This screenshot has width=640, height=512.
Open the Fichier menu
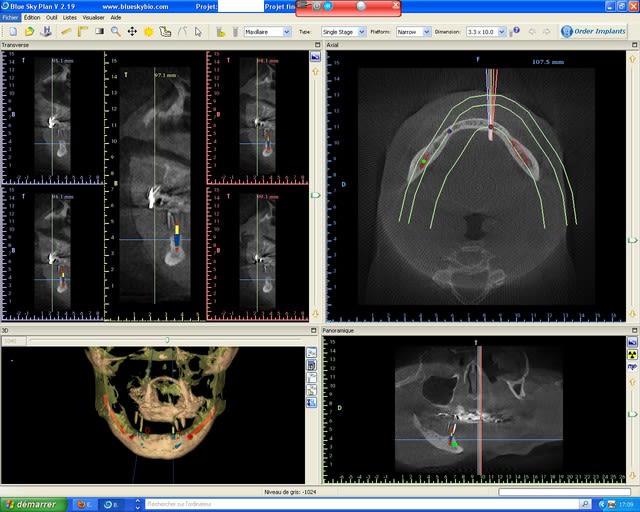point(10,18)
